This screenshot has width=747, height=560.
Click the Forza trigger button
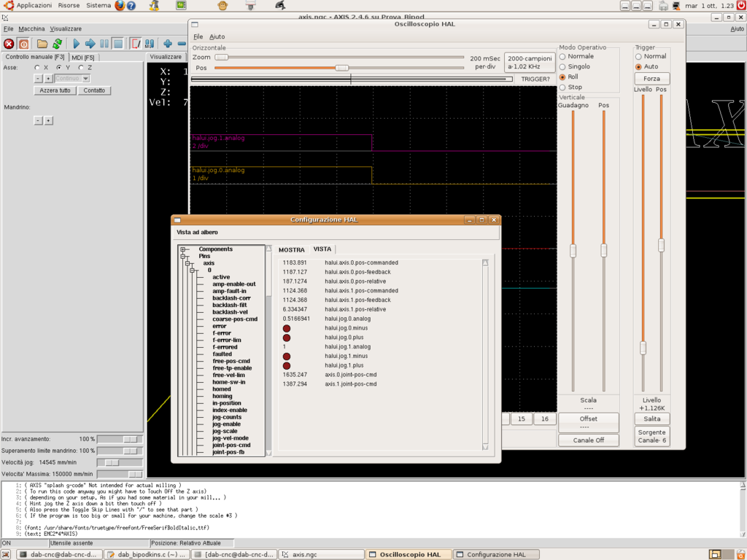(651, 79)
